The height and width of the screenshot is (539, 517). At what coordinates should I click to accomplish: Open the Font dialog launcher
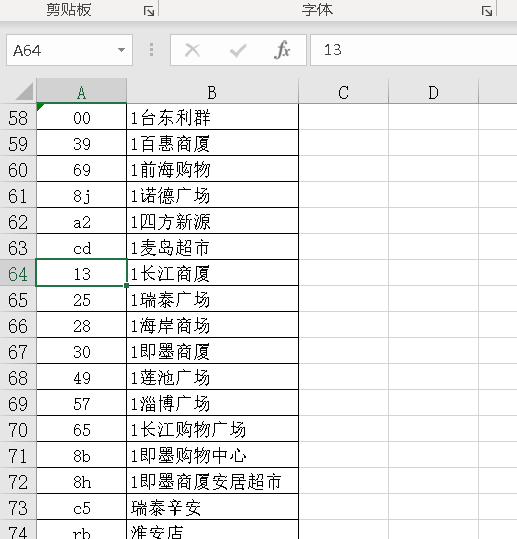coord(487,11)
